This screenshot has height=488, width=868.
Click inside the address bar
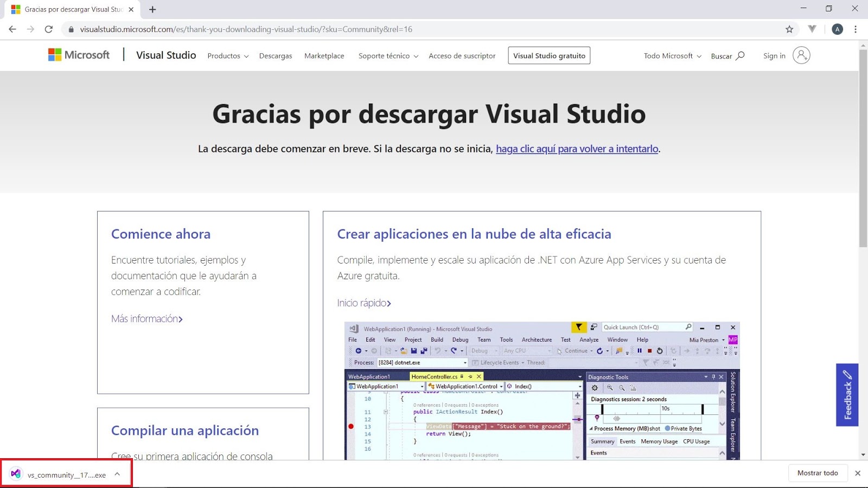coord(380,29)
